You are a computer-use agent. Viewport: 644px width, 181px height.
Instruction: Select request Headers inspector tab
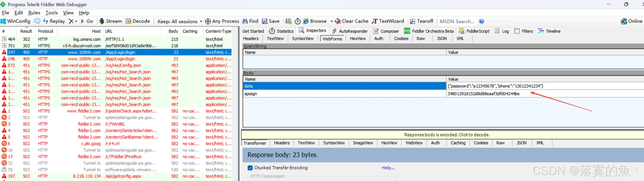251,39
